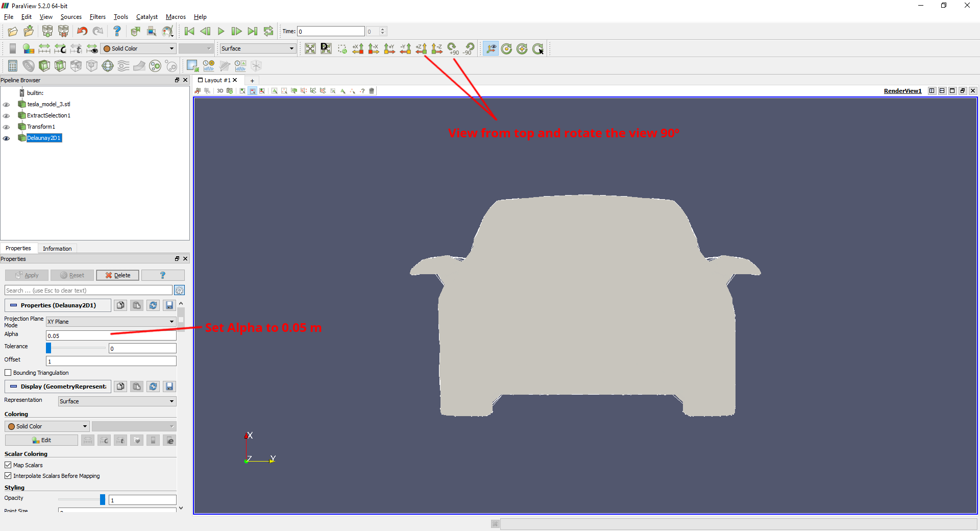
Task: Hide the Delaunay2D1 source
Action: pos(6,138)
